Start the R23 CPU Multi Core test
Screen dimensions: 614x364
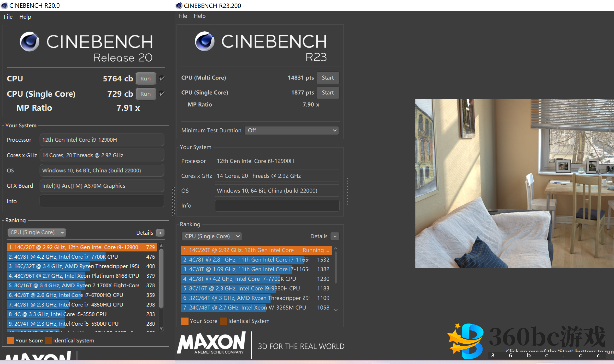point(327,78)
